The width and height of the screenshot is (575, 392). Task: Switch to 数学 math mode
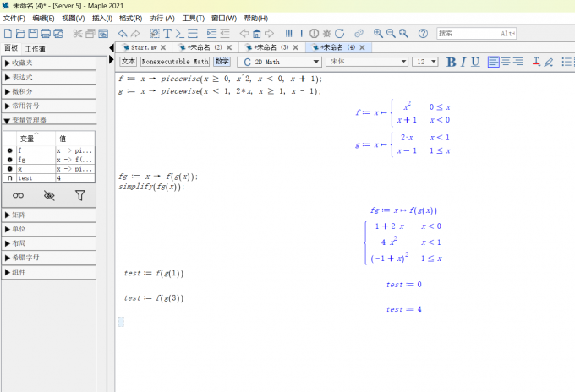click(222, 61)
